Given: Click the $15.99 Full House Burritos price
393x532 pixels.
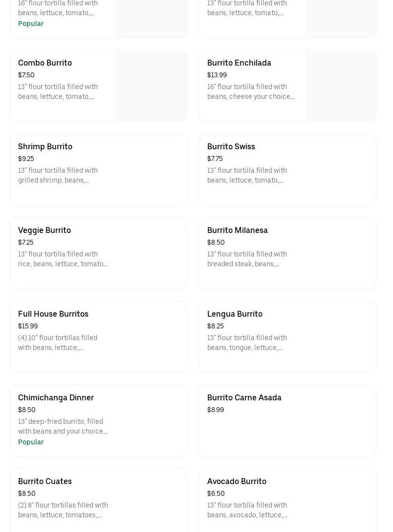Looking at the screenshot, I should (28, 326).
